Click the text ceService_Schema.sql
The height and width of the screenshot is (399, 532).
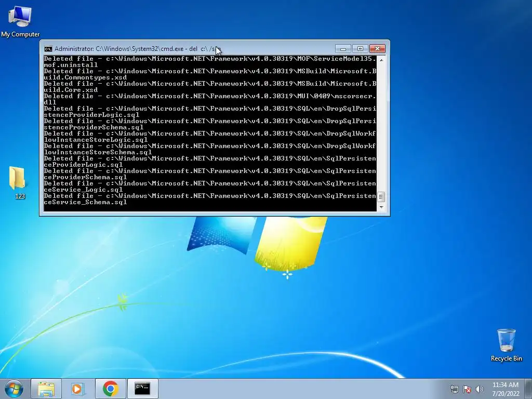click(x=86, y=202)
